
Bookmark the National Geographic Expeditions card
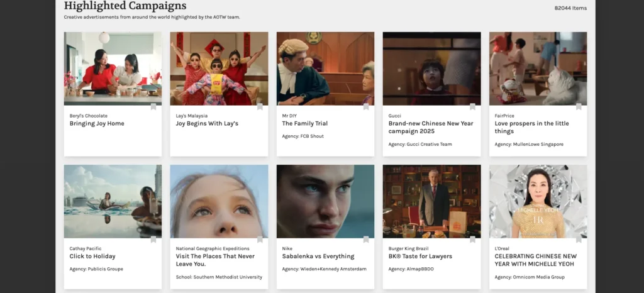point(260,240)
